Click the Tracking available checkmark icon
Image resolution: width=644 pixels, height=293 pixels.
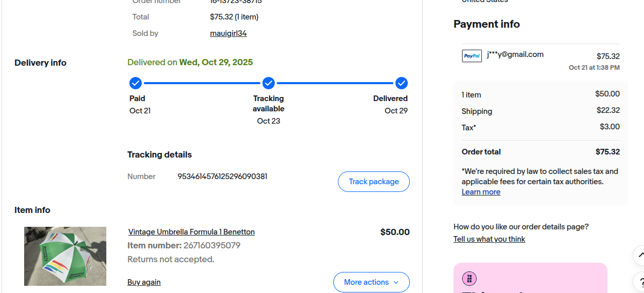click(269, 83)
